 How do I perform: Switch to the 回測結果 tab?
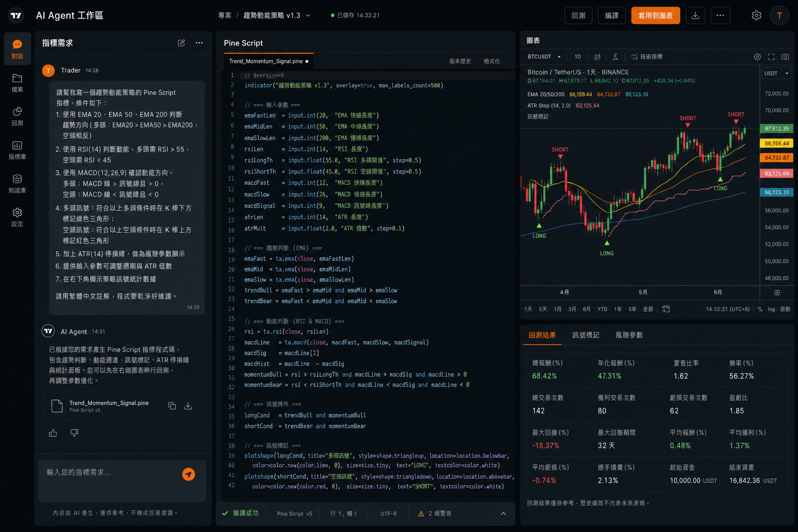pyautogui.click(x=542, y=335)
